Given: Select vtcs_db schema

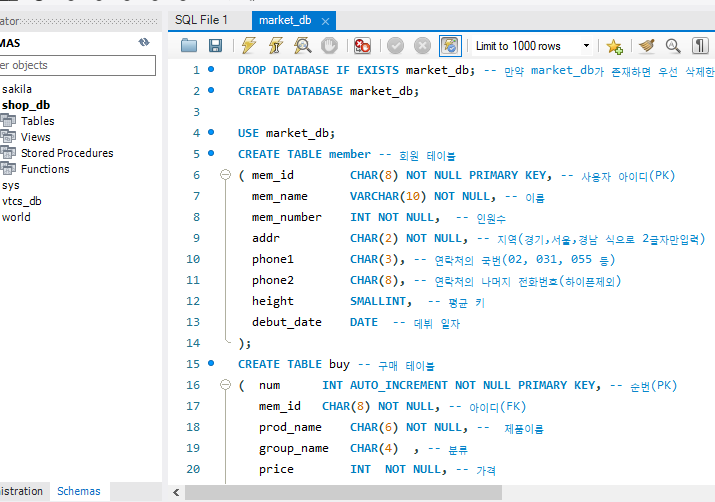Looking at the screenshot, I should point(21,201).
